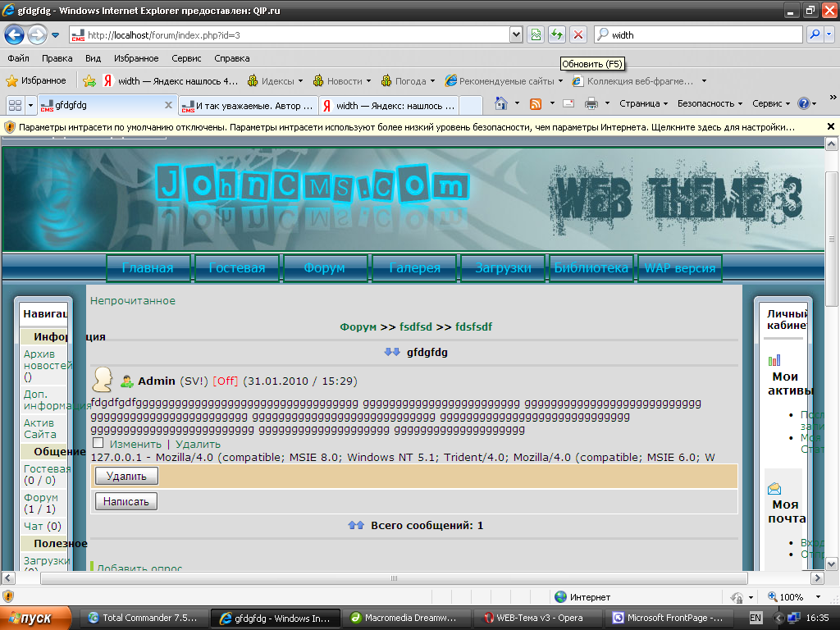Click the Библиотека navigation button

pyautogui.click(x=591, y=268)
